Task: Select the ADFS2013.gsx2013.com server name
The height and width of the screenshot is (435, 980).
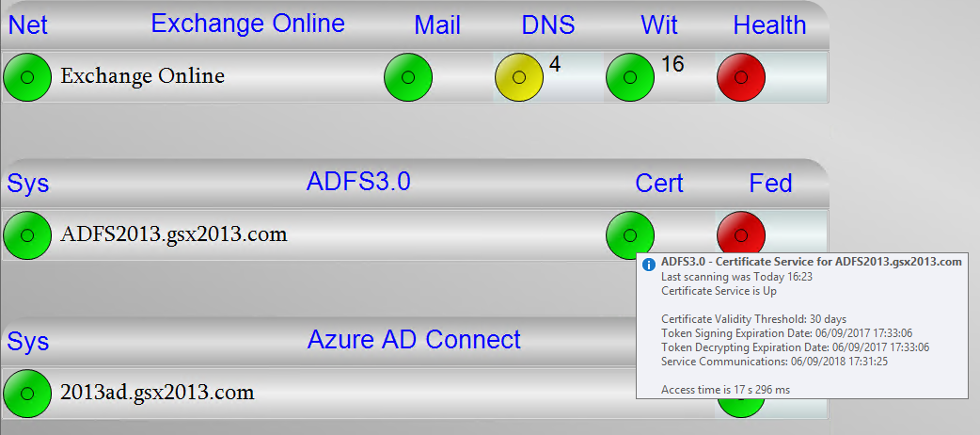Action: click(x=174, y=234)
